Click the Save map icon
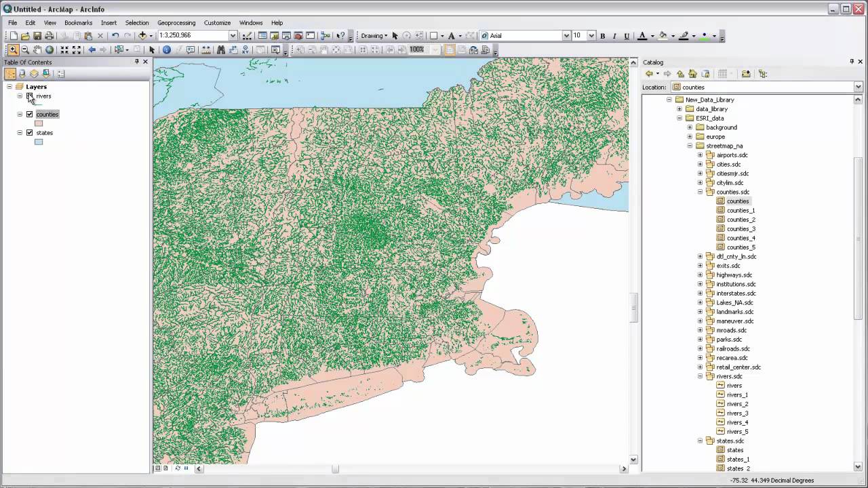868x488 pixels. (37, 35)
